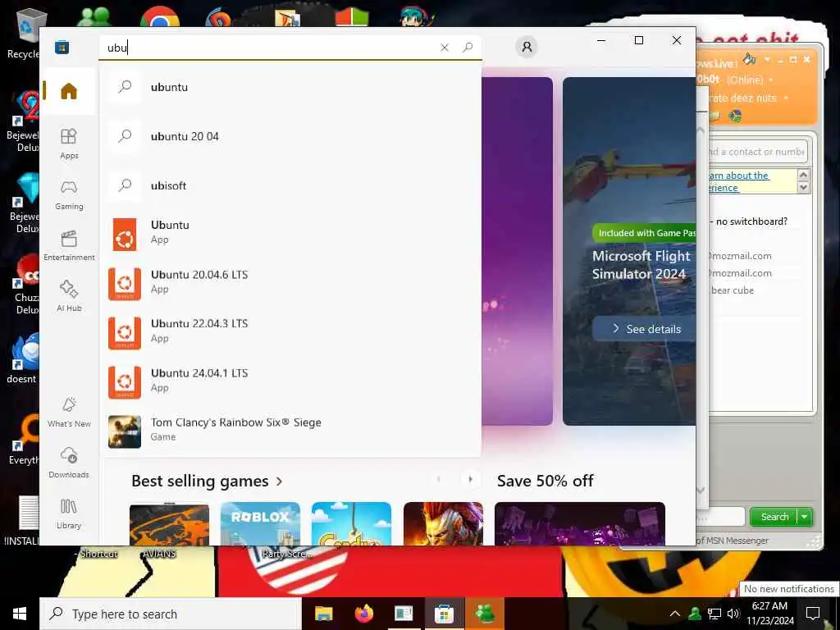Open Apps section in Store sidebar

pos(69,144)
